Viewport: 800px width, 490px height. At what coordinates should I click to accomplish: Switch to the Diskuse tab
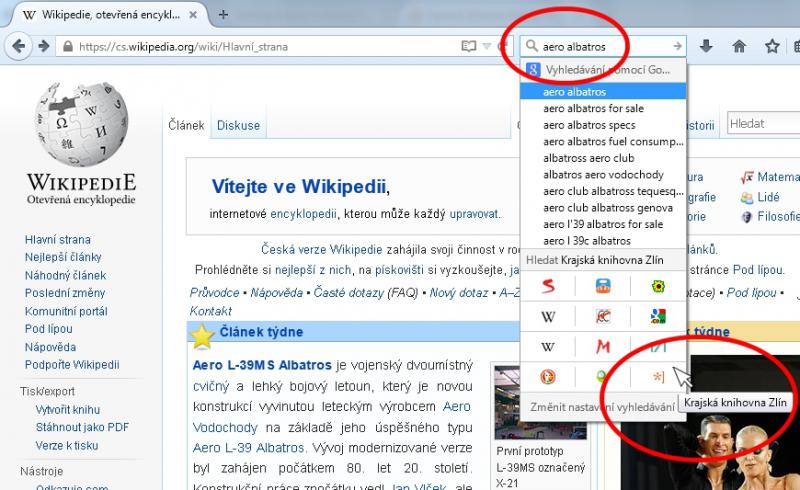[x=238, y=125]
